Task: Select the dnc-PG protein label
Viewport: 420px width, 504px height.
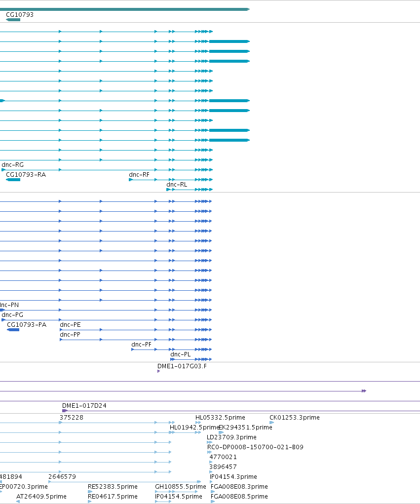Action: pos(12,314)
